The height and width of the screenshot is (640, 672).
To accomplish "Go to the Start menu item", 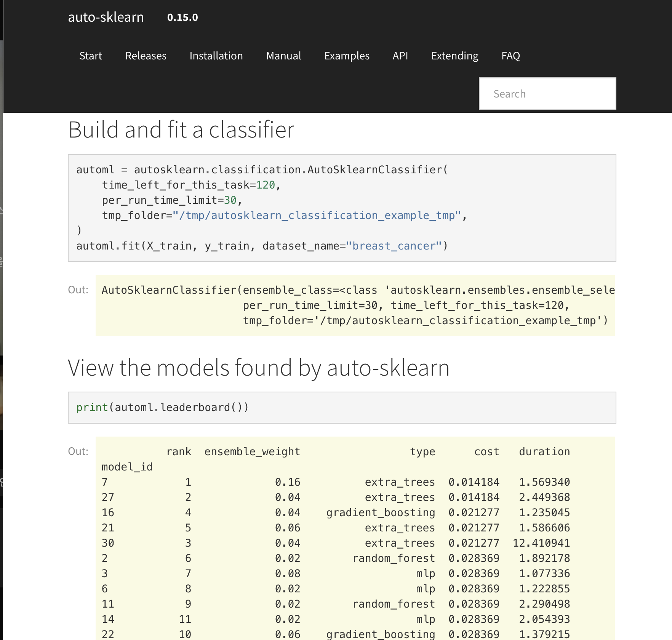I will [91, 56].
